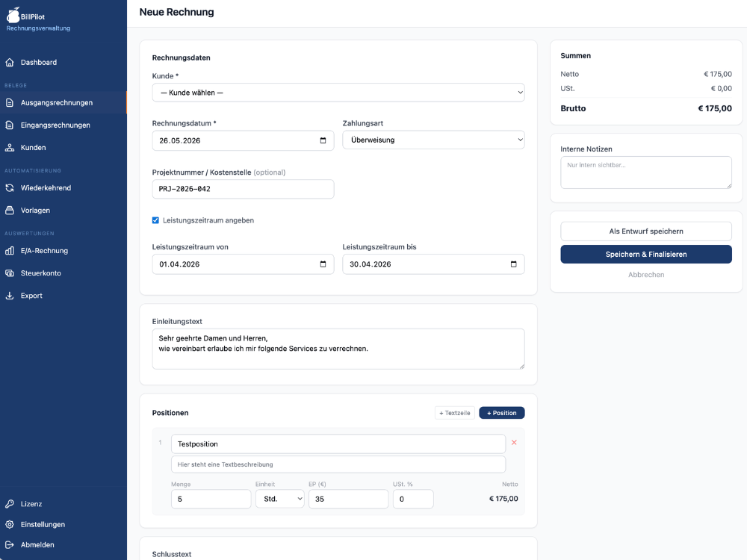Click the Abmelden logout icon
This screenshot has width=747, height=560.
(x=10, y=545)
